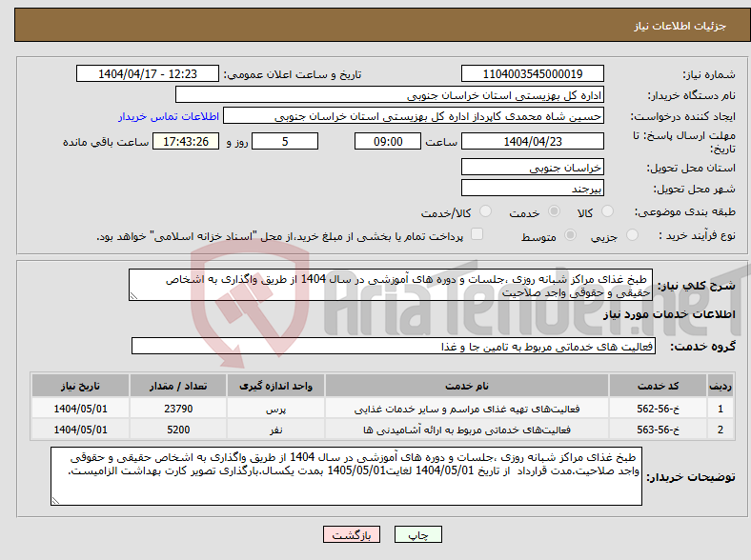Click the deadline time field 09:00
Image resolution: width=751 pixels, height=560 pixels.
coord(388,141)
